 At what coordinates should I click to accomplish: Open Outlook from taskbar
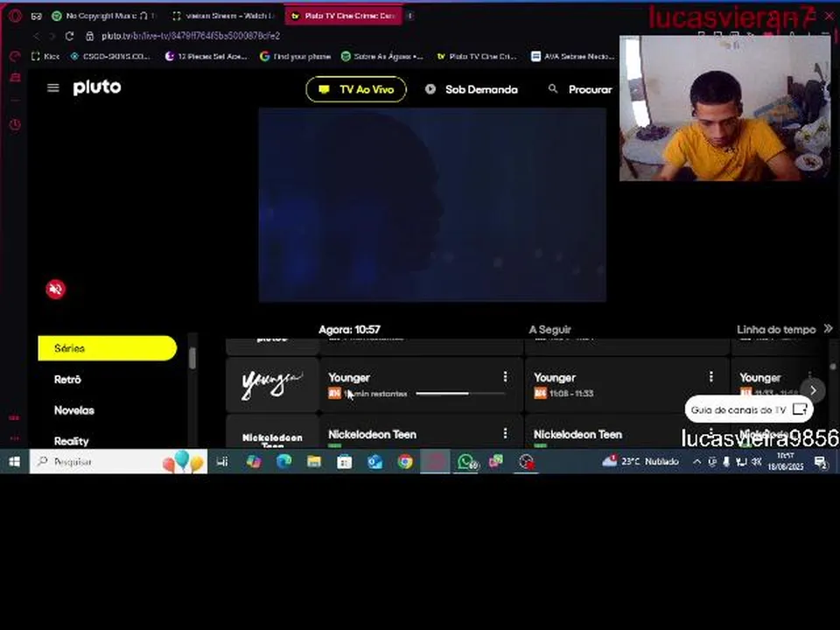(375, 461)
